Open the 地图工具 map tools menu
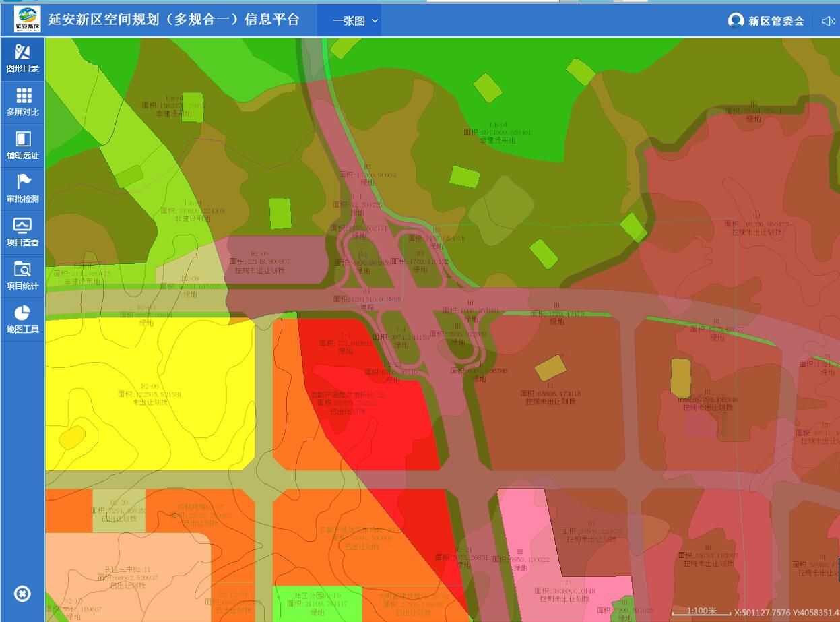The width and height of the screenshot is (840, 622). [22, 319]
